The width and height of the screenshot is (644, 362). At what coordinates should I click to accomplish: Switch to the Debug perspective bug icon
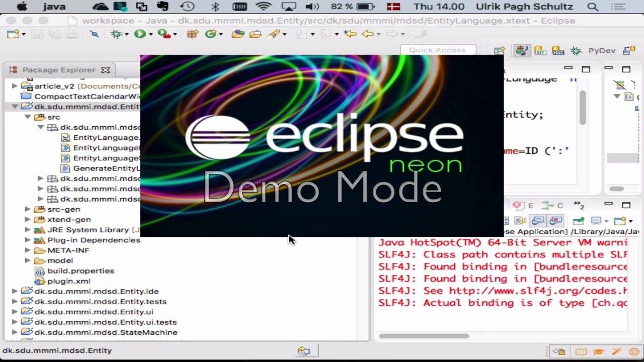tap(576, 51)
